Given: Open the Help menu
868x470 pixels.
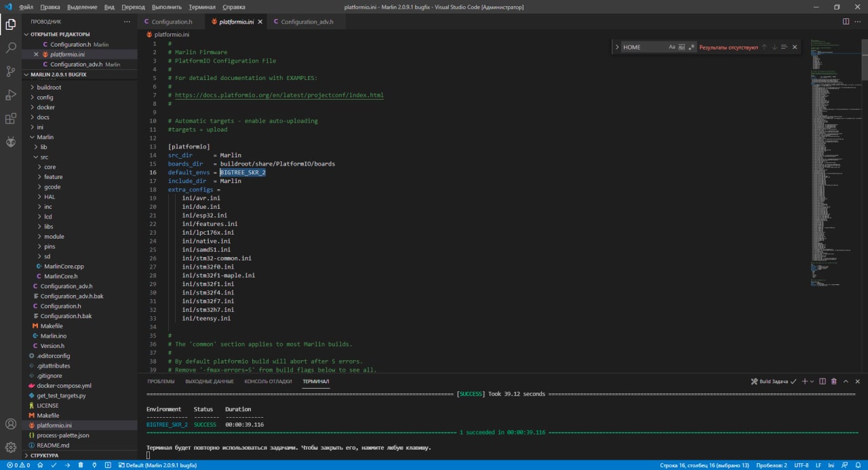Looking at the screenshot, I should [234, 7].
